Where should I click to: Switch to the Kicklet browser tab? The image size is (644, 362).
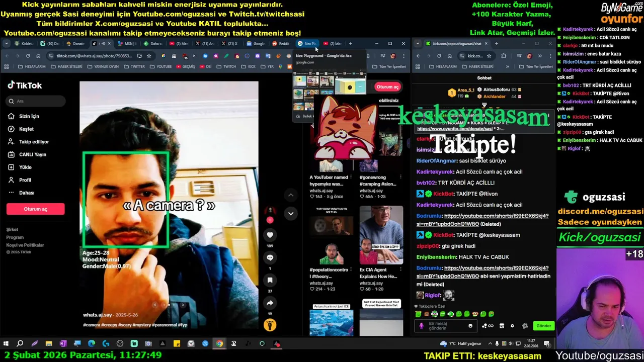click(x=24, y=44)
